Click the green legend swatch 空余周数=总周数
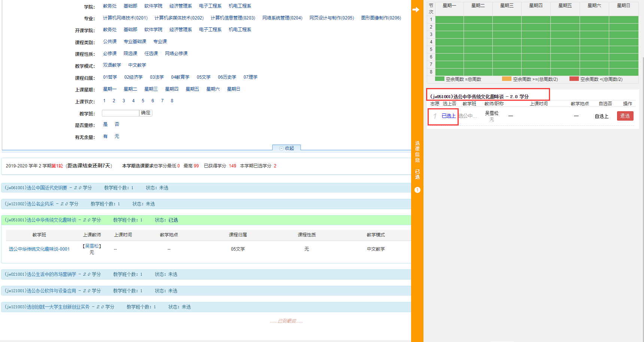Screen dimensions: 644x342 pyautogui.click(x=440, y=79)
